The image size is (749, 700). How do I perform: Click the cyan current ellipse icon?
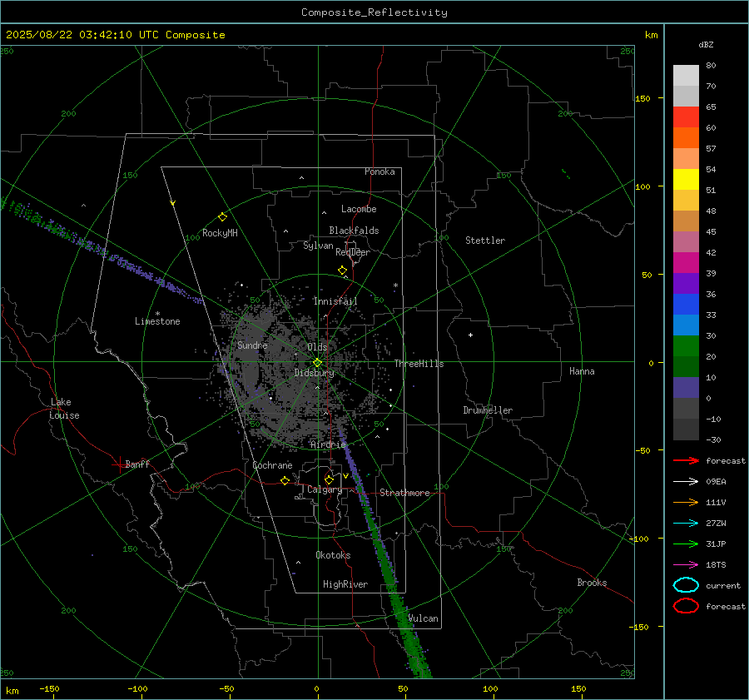click(686, 585)
